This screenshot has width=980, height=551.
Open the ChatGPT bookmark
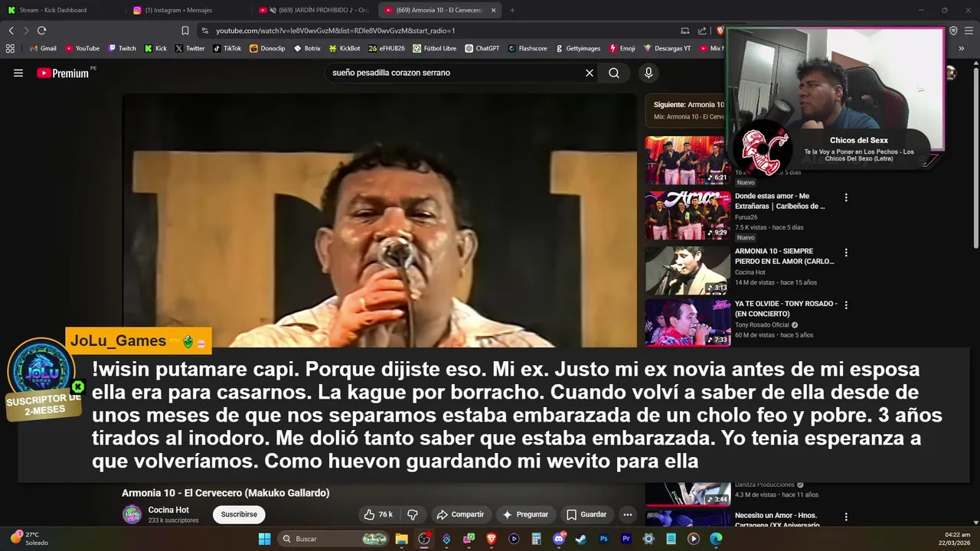coord(482,48)
